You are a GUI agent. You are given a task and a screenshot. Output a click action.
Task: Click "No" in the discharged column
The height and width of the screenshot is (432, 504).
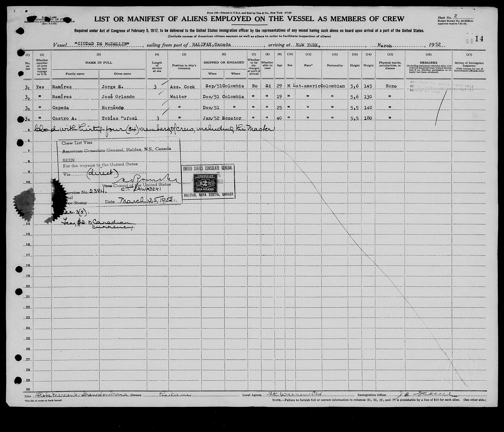point(255,86)
